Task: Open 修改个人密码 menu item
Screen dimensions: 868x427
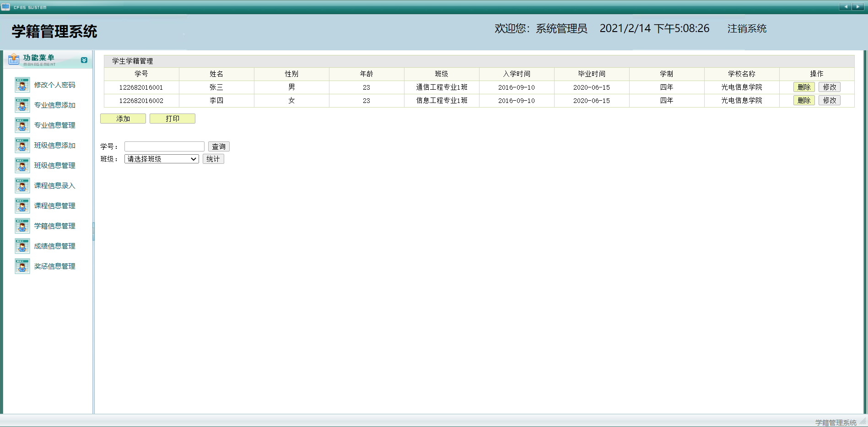Action: point(54,85)
